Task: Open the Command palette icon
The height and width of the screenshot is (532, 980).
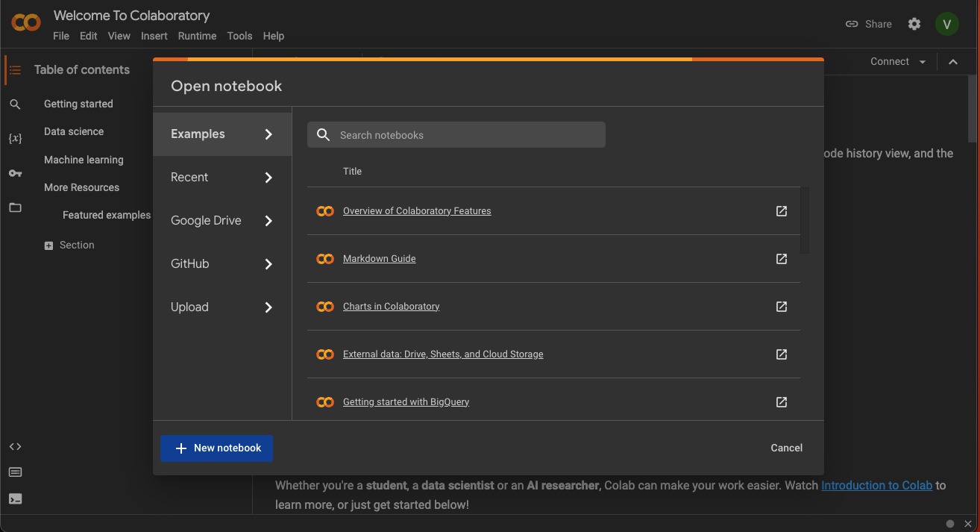Action: pos(15,472)
